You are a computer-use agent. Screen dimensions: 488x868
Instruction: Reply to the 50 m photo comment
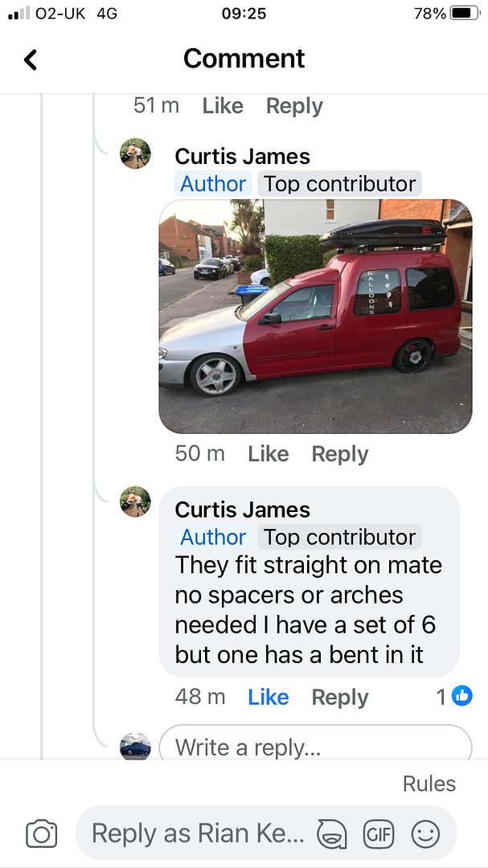[339, 454]
